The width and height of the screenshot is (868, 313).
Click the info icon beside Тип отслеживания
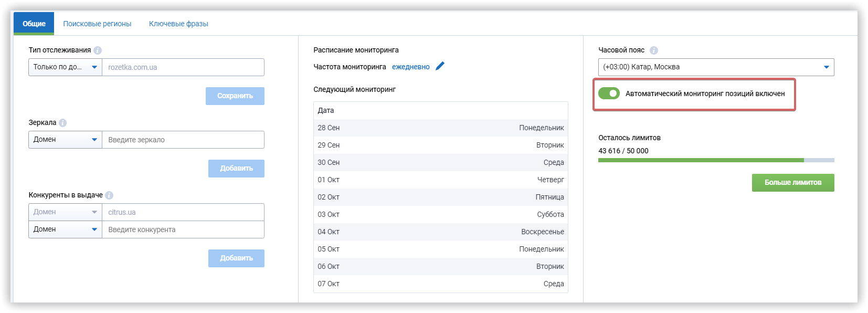[99, 50]
